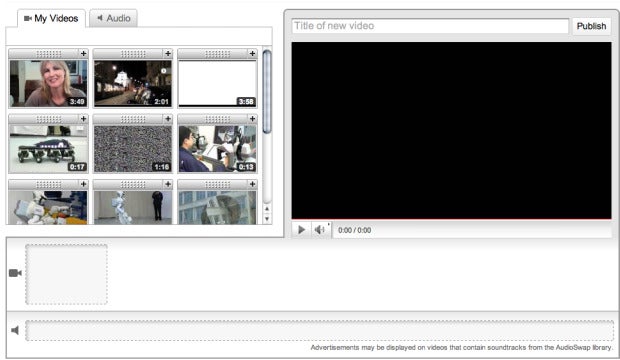The width and height of the screenshot is (620, 360).
Task: Add the 3:58 blank video via plus
Action: [x=252, y=53]
